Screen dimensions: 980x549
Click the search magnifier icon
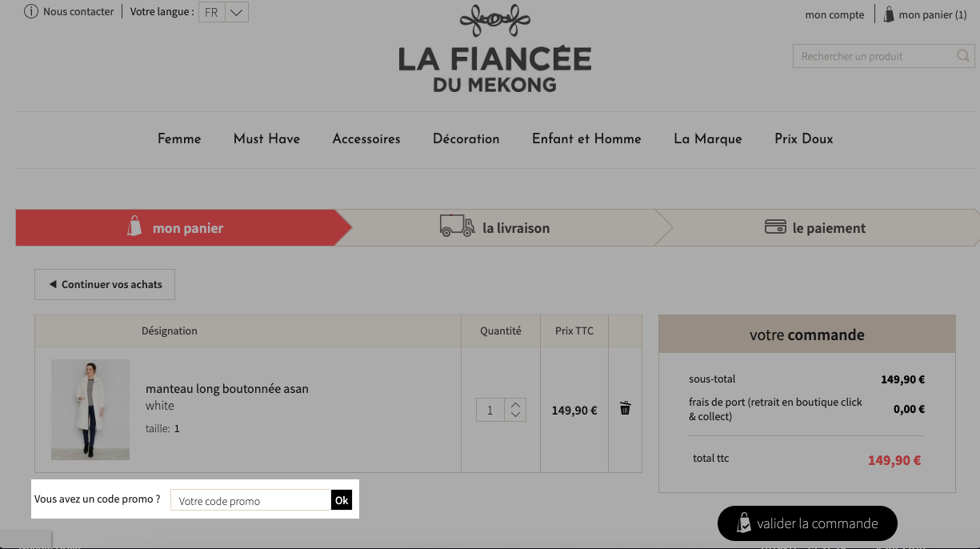click(963, 56)
